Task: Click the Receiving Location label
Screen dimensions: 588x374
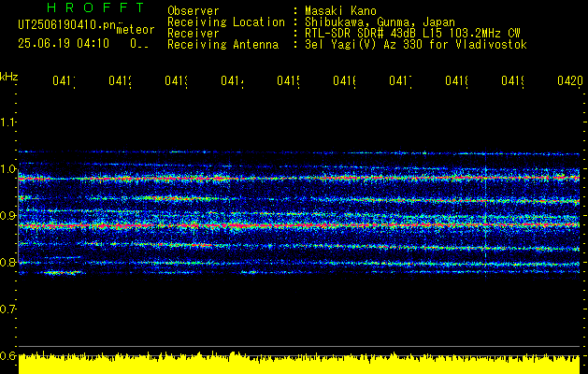Action: coord(226,22)
